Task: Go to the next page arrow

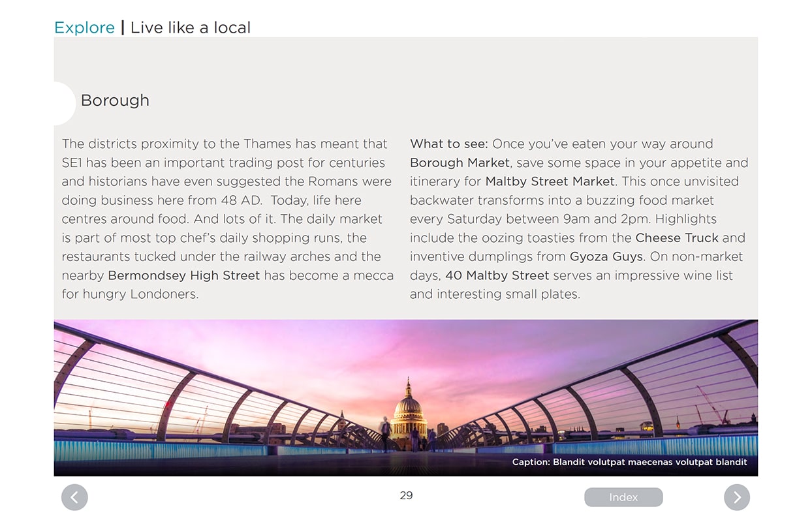Action: (737, 497)
